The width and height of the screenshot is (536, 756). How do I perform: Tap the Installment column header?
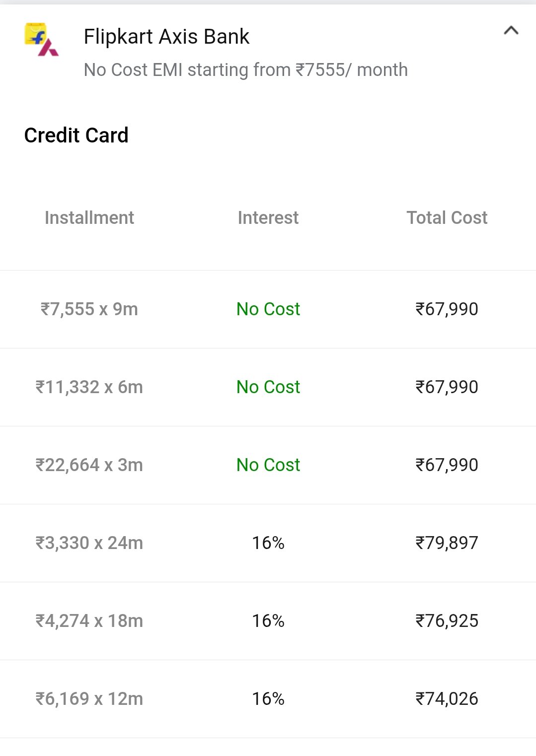pyautogui.click(x=89, y=217)
